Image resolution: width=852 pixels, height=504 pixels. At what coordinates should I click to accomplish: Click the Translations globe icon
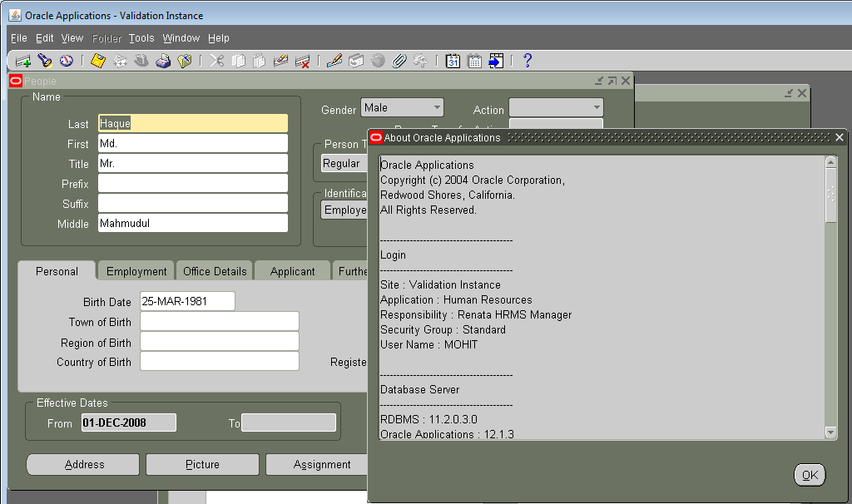coord(378,60)
